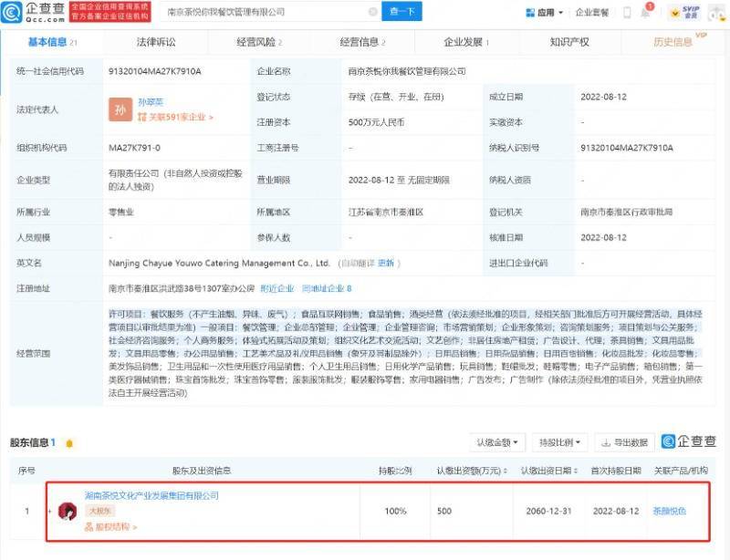Click the yellow badge icon beside 股东信息
Viewport: 730px width, 560px height.
[x=69, y=443]
